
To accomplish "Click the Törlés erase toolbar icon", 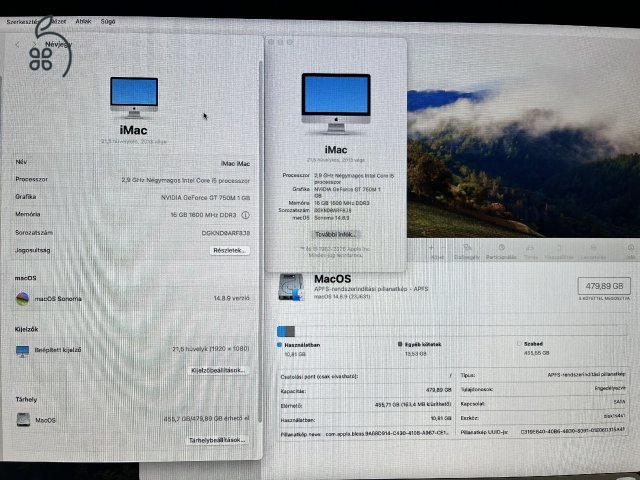I will click(x=531, y=251).
